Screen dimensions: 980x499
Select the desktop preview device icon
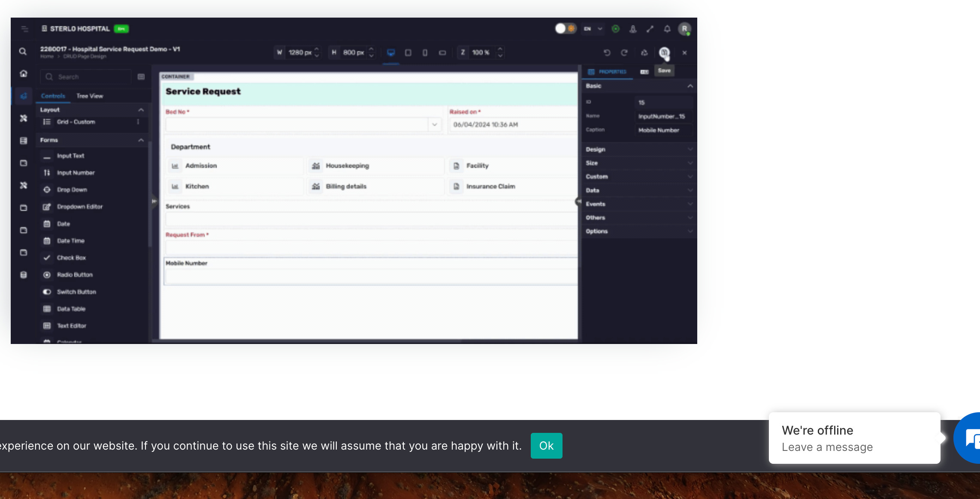(391, 52)
